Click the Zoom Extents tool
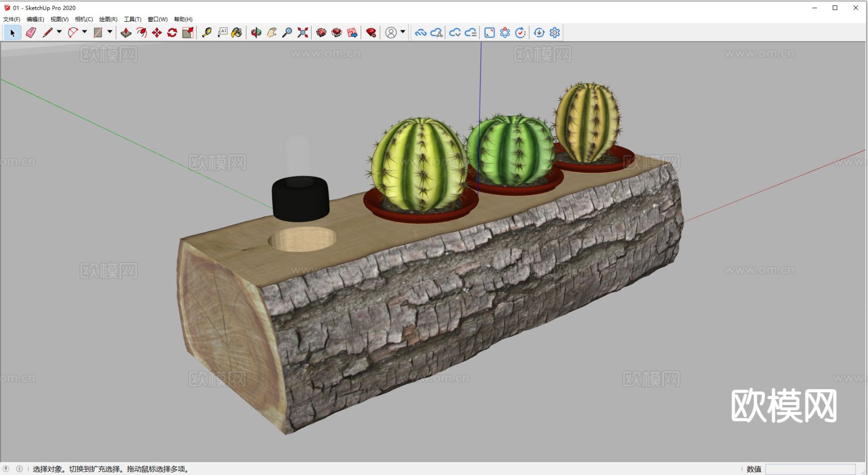Viewport: 868px width, 475px height. coord(302,32)
